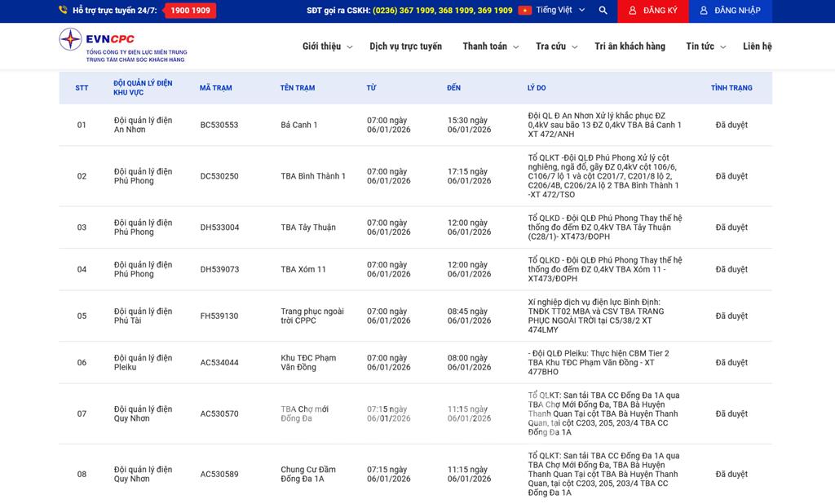The height and width of the screenshot is (504, 835).
Task: Click the Tình trạng column header
Action: (731, 88)
